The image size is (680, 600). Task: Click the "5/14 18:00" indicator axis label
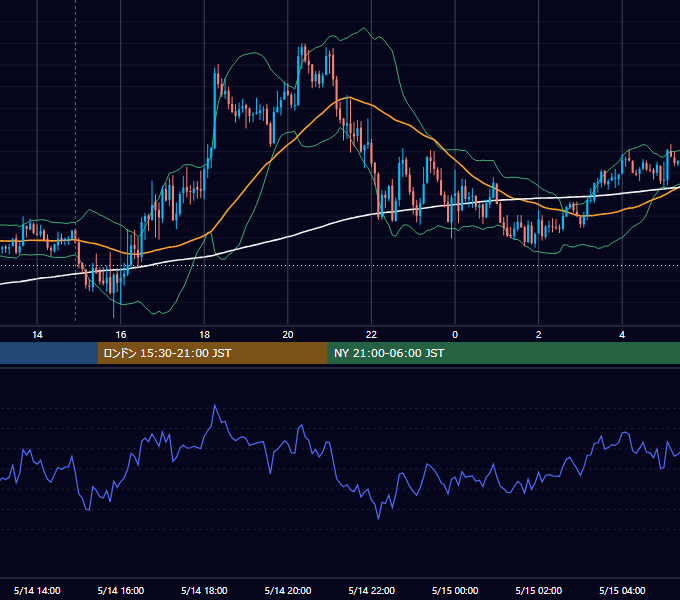(x=204, y=590)
